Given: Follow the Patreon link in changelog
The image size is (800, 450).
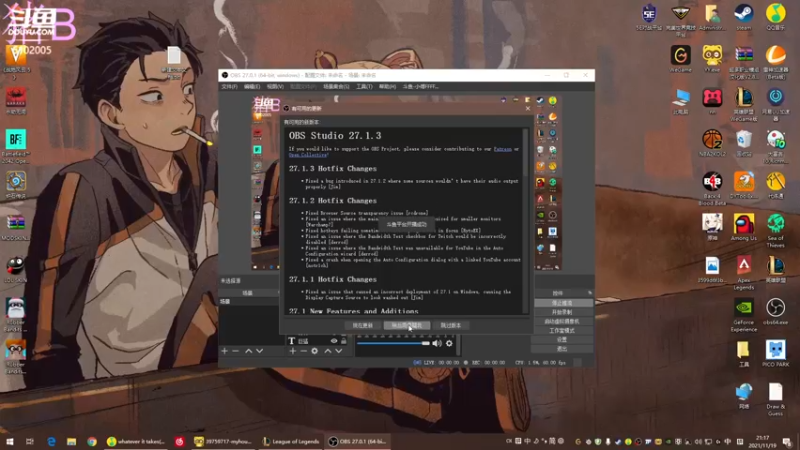Looking at the screenshot, I should 503,149.
